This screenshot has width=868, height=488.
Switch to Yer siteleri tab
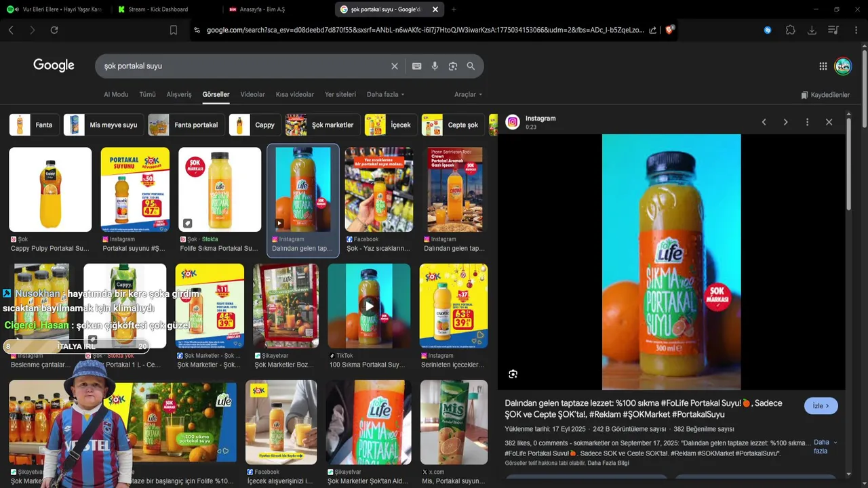click(340, 94)
